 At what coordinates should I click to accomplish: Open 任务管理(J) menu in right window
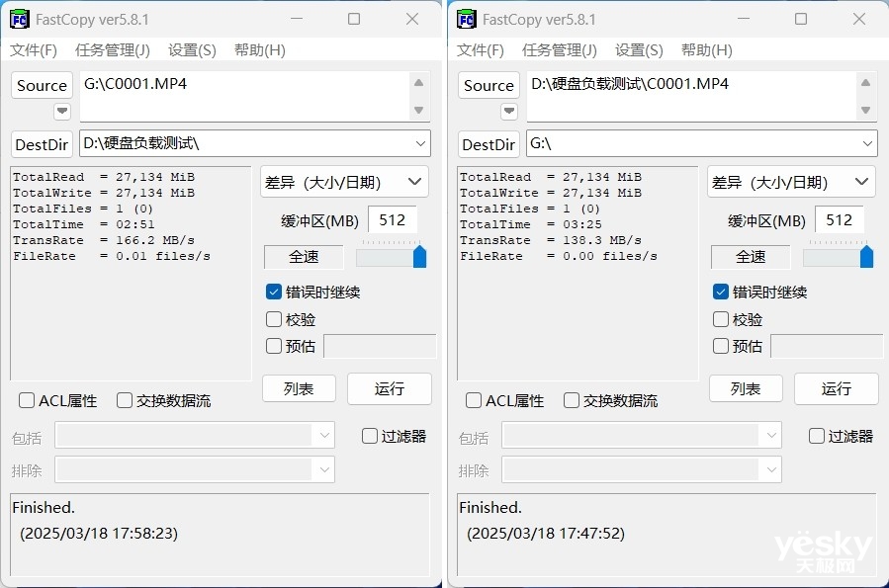tap(559, 50)
